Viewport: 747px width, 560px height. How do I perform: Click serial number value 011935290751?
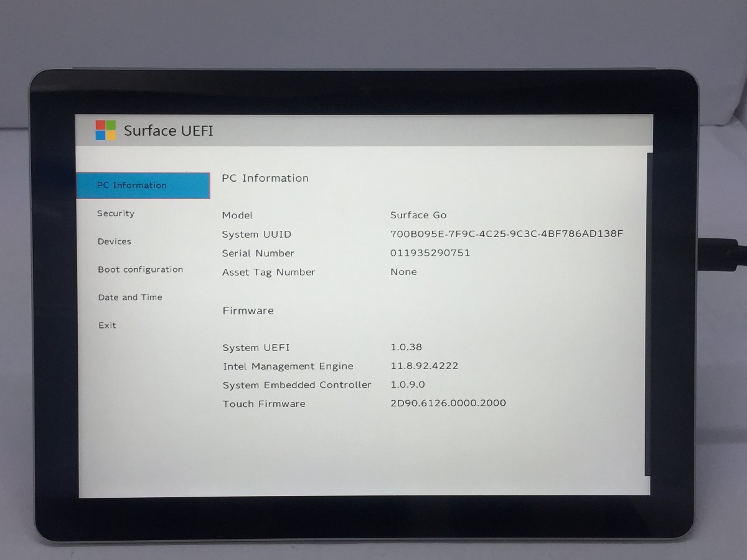click(430, 253)
